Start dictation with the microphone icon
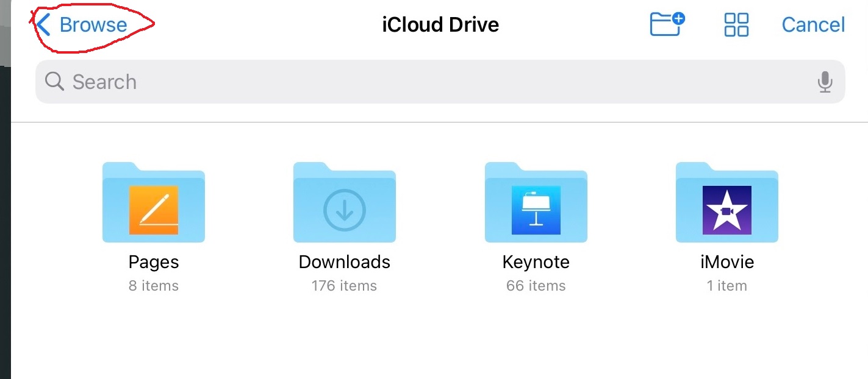This screenshot has height=379, width=868. click(825, 82)
